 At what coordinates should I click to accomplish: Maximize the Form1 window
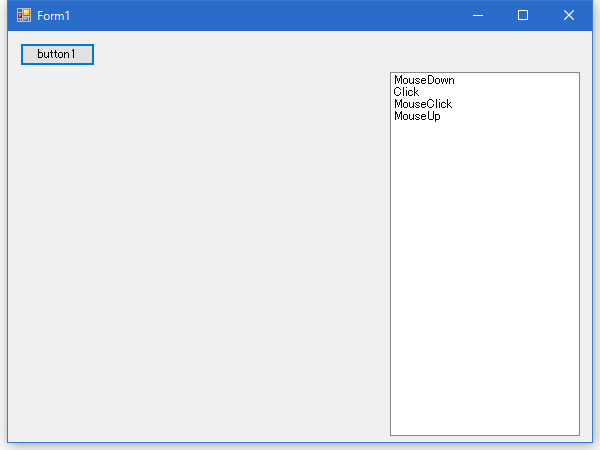[523, 16]
